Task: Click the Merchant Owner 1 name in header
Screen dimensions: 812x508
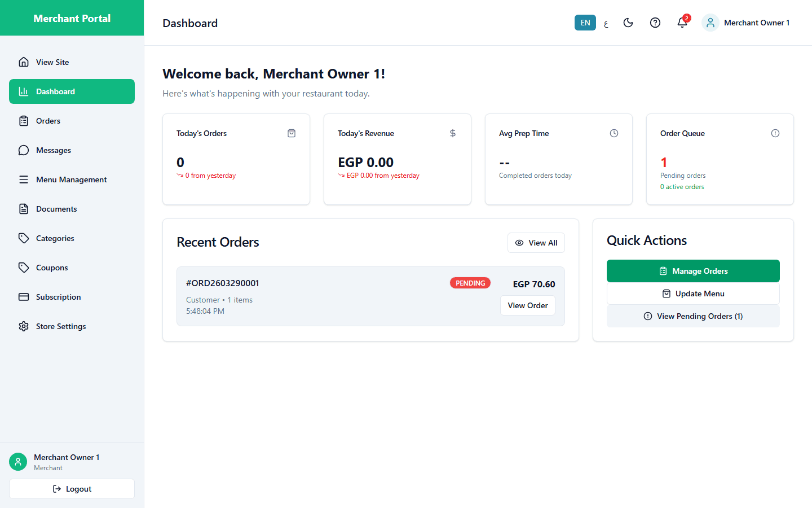Action: tap(757, 23)
